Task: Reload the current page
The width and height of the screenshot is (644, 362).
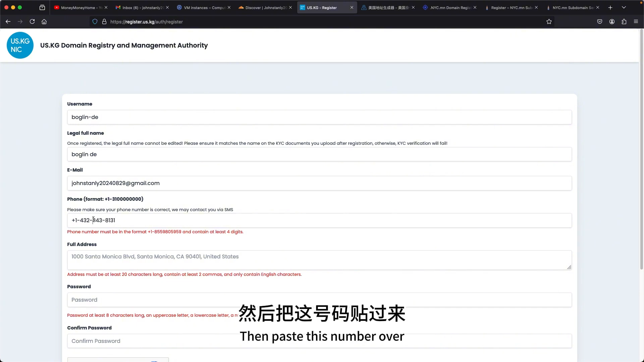Action: 32,22
